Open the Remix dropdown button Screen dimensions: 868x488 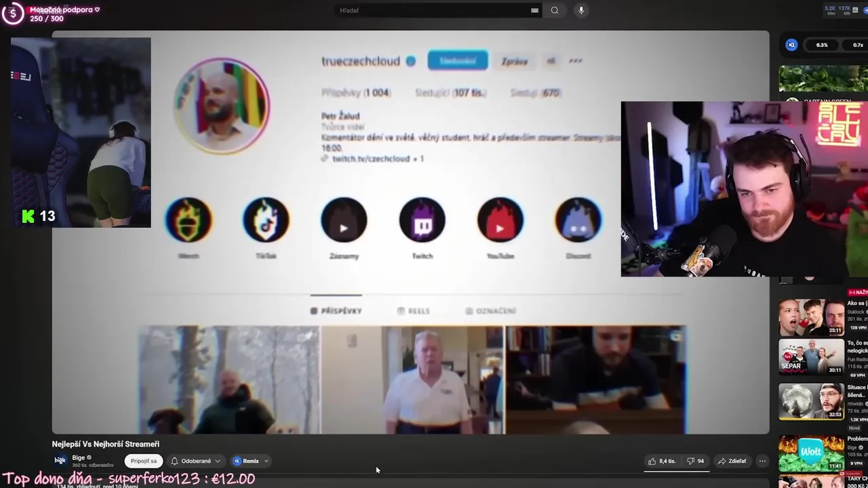pos(251,461)
